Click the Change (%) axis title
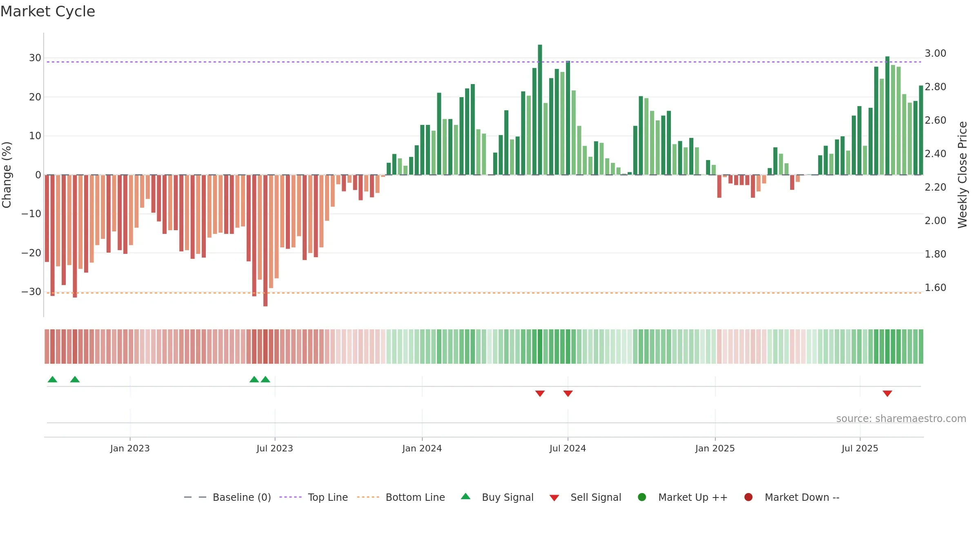Screen dimensions: 980x551 click(x=7, y=175)
